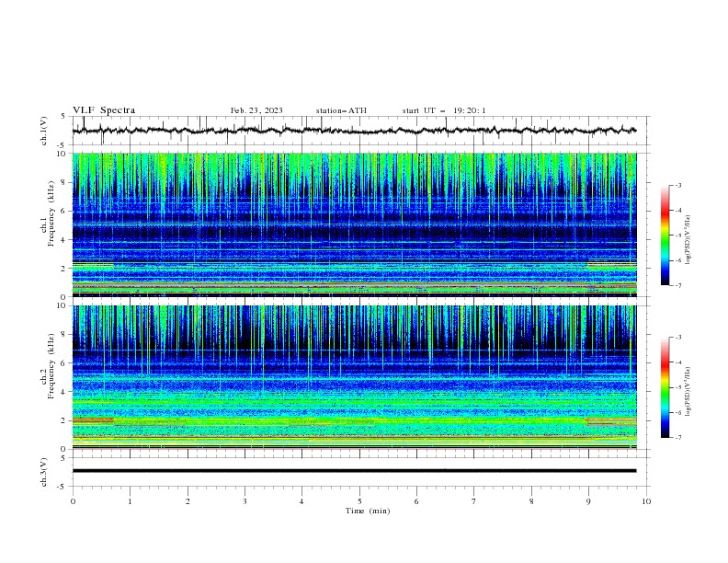
Task: Click the '6' kHz tick on ch.2 spectrogram
Action: (x=64, y=363)
